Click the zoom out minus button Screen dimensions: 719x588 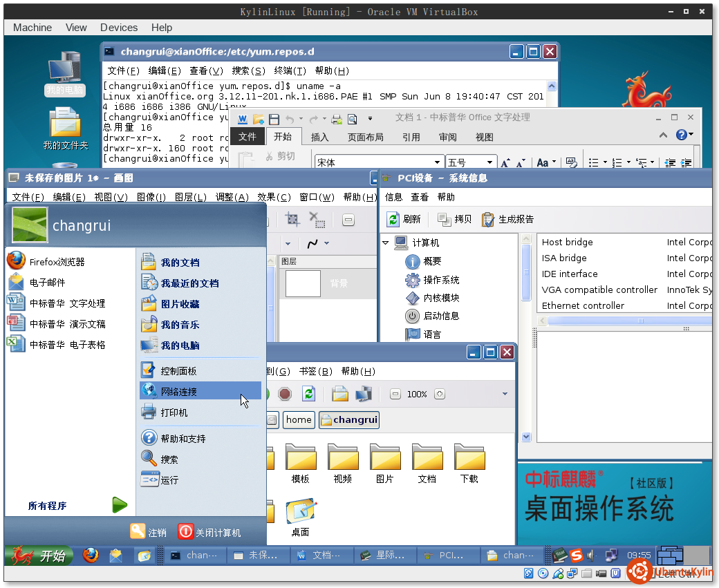tap(395, 394)
